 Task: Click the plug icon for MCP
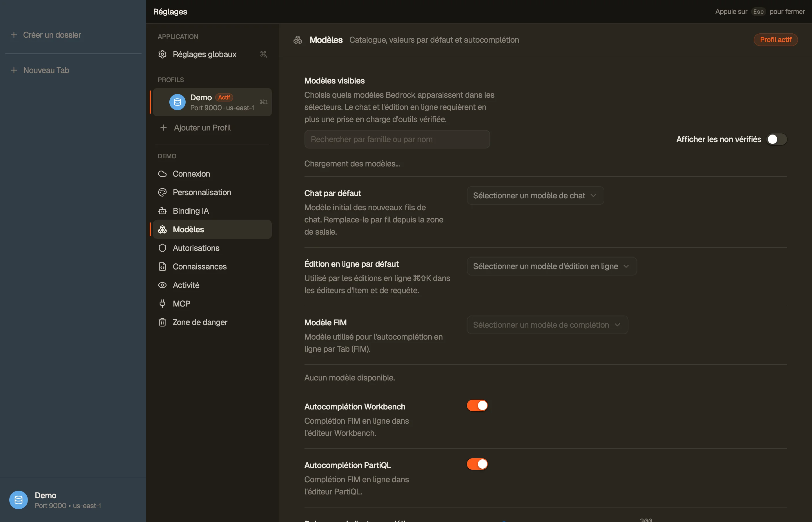point(162,304)
